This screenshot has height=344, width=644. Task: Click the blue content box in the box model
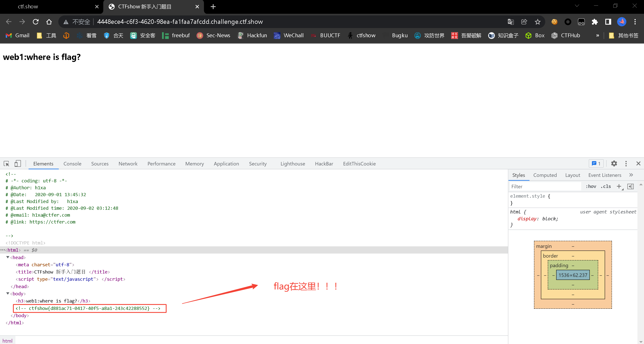(x=573, y=275)
